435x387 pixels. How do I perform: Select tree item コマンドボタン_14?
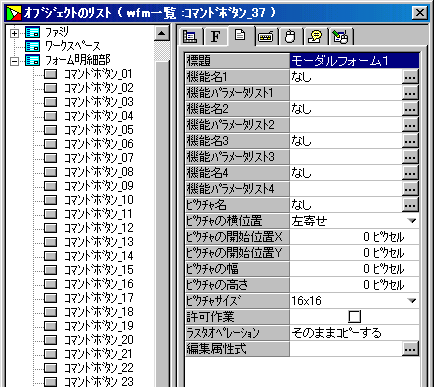99,256
